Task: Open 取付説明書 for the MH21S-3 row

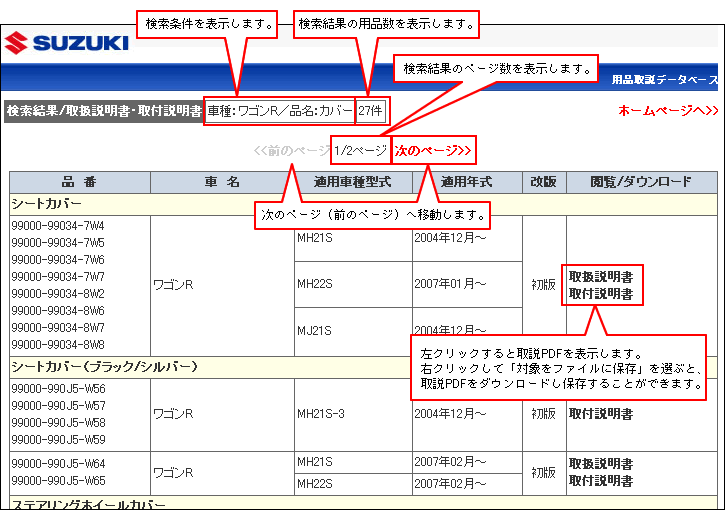Action: 600,413
